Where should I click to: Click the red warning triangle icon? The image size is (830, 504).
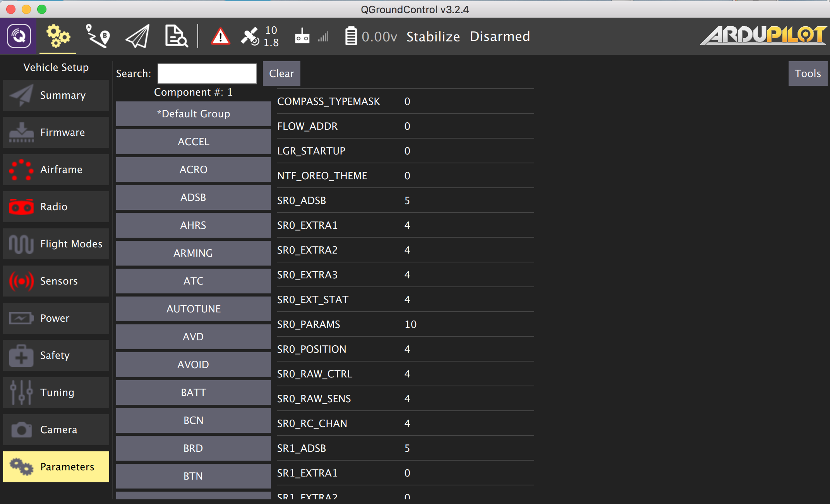220,37
